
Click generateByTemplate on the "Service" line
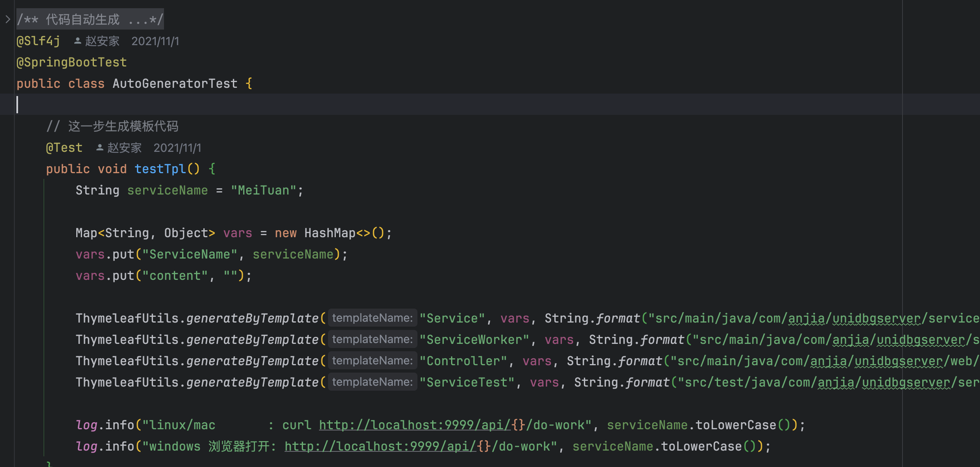(x=252, y=318)
